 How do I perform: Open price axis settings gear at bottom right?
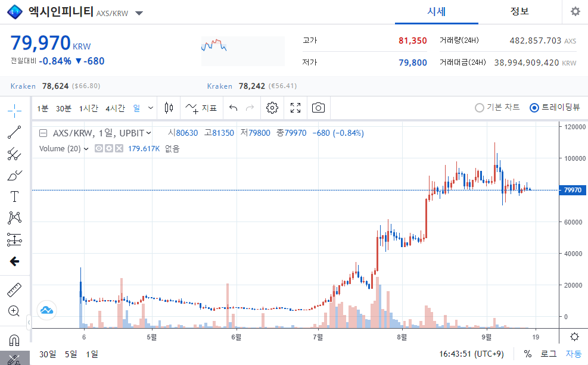(574, 336)
